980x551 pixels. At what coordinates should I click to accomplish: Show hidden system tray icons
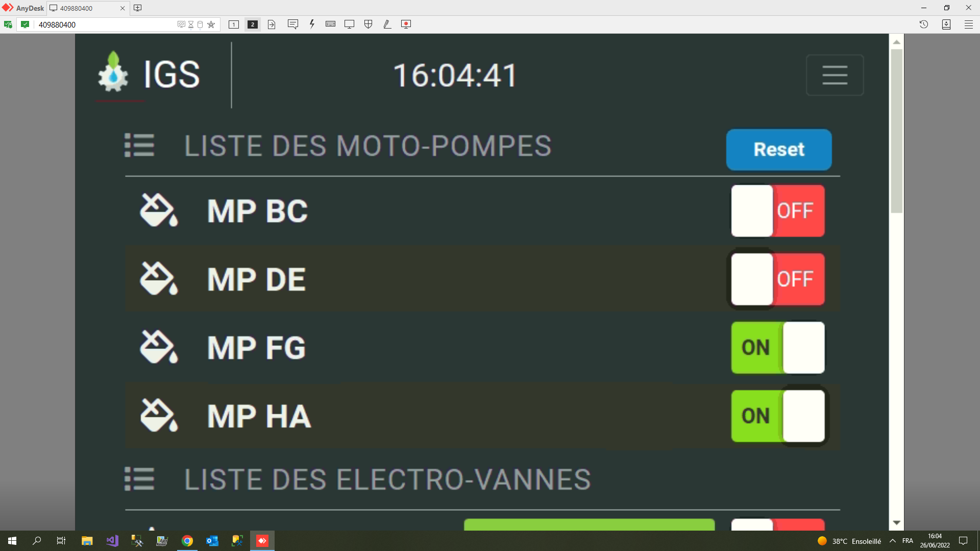892,541
